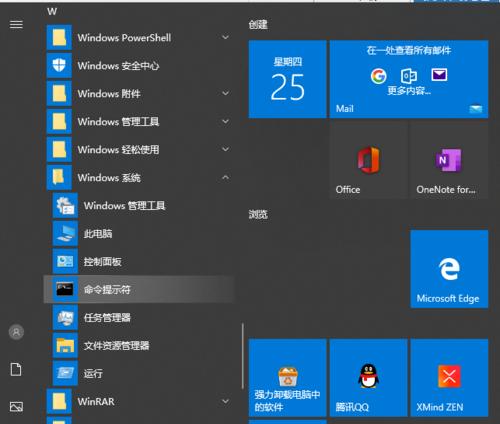Click the 星期四 label on calendar tile

tap(288, 62)
